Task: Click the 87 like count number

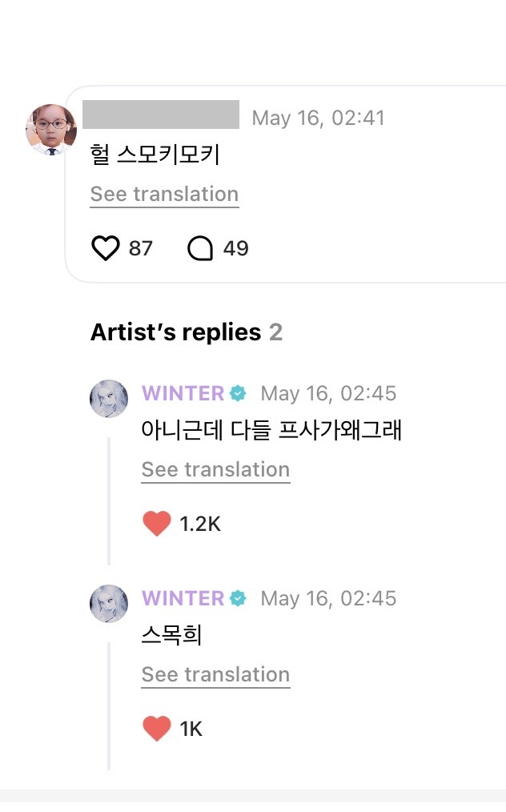Action: pyautogui.click(x=140, y=248)
